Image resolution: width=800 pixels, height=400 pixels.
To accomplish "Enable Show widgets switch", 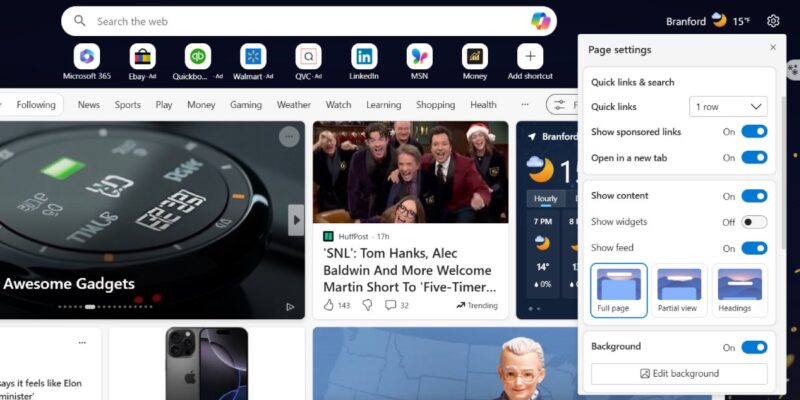I will pos(754,222).
